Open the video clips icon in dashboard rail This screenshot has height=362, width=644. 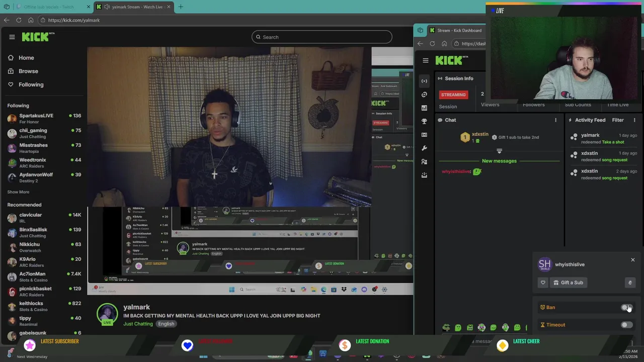tap(424, 135)
